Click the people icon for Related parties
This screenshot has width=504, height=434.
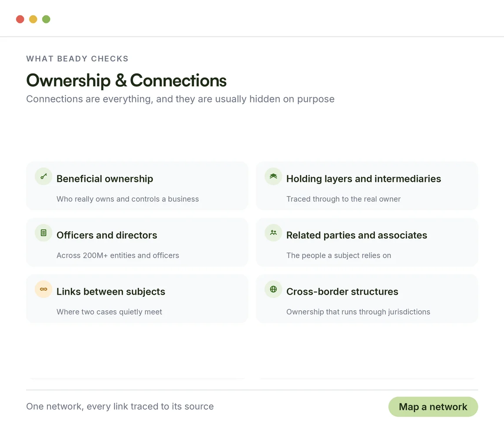pos(273,233)
